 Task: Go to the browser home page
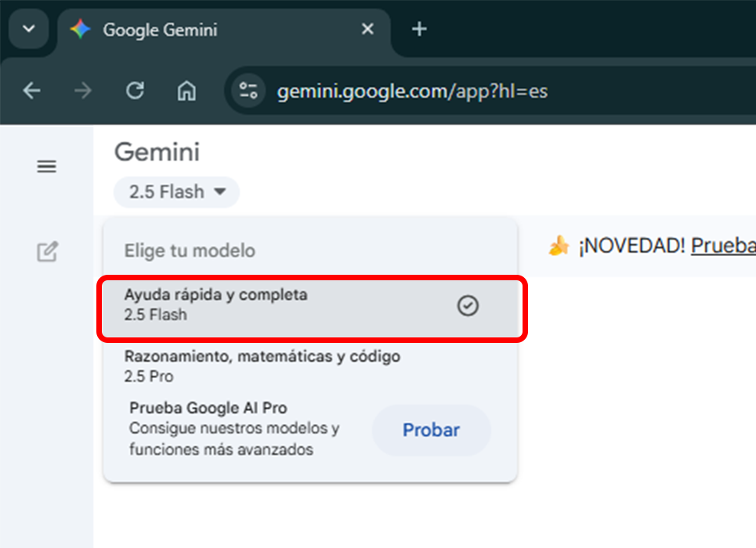pyautogui.click(x=186, y=90)
